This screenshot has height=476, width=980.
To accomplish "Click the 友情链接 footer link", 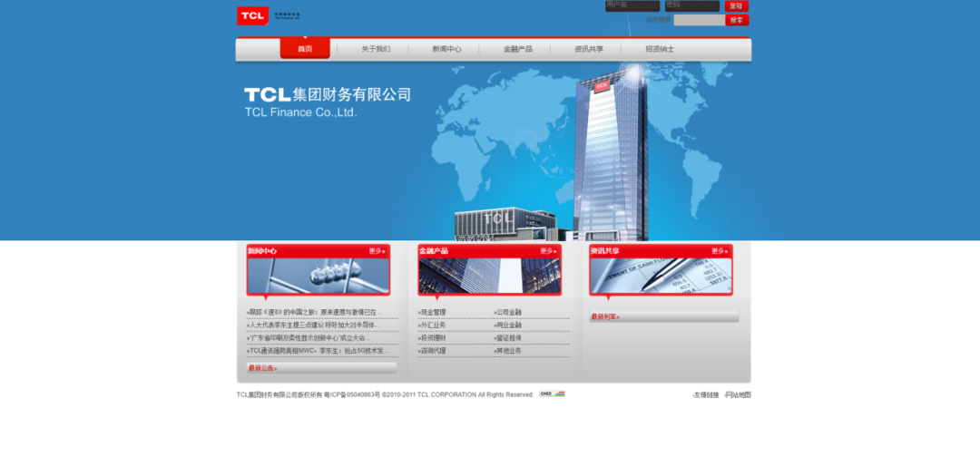I will click(706, 394).
